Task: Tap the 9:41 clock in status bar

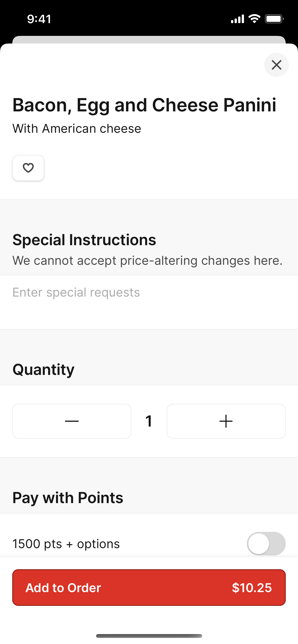Action: click(39, 19)
